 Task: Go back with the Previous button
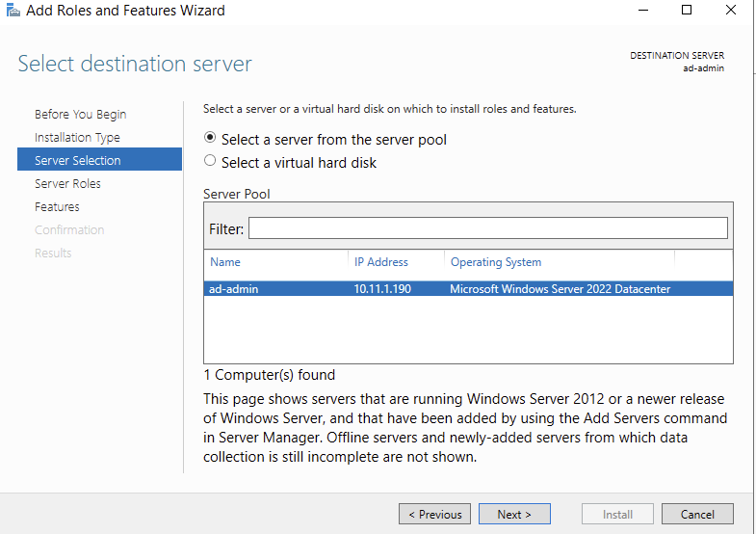tap(434, 514)
